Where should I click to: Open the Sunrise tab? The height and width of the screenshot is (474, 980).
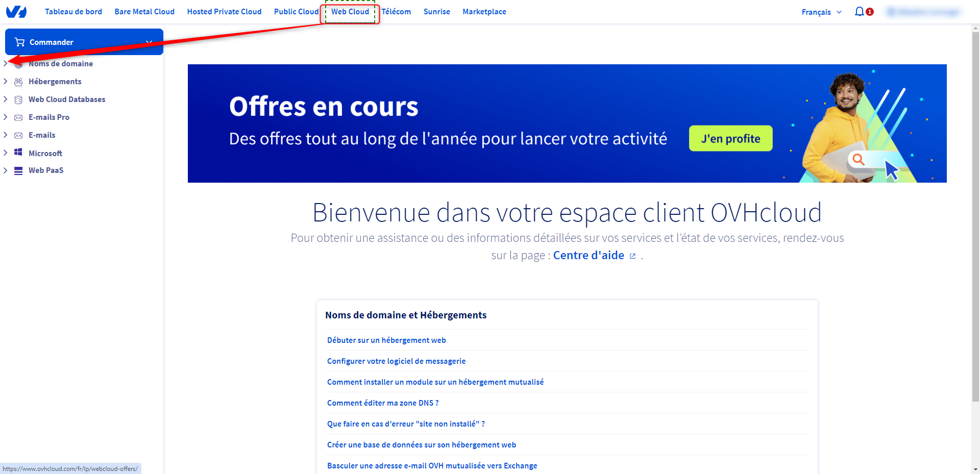(437, 11)
